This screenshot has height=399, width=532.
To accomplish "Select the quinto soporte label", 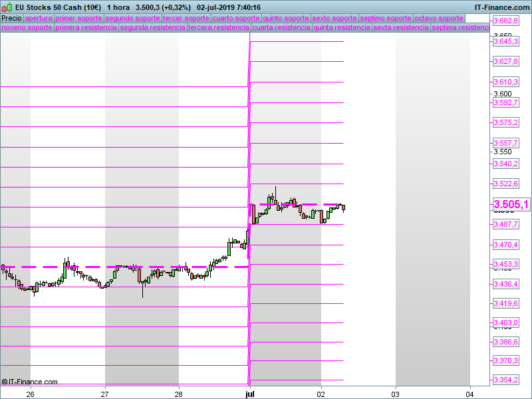I will pyautogui.click(x=286, y=19).
